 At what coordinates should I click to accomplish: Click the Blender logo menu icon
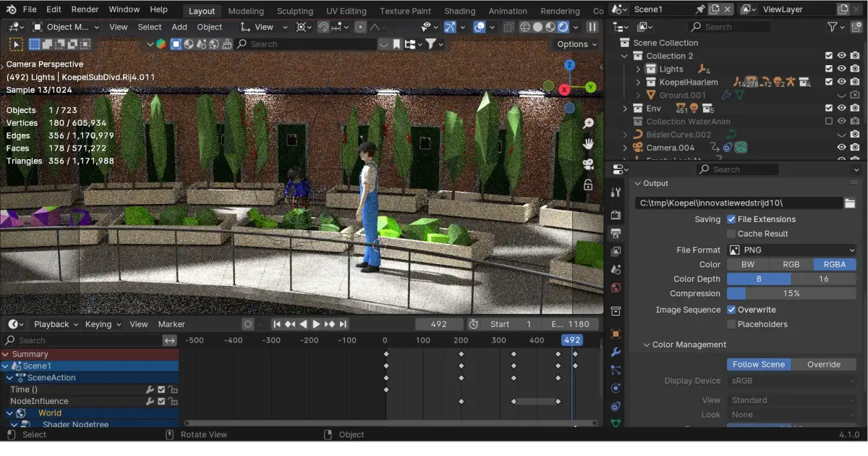point(11,9)
